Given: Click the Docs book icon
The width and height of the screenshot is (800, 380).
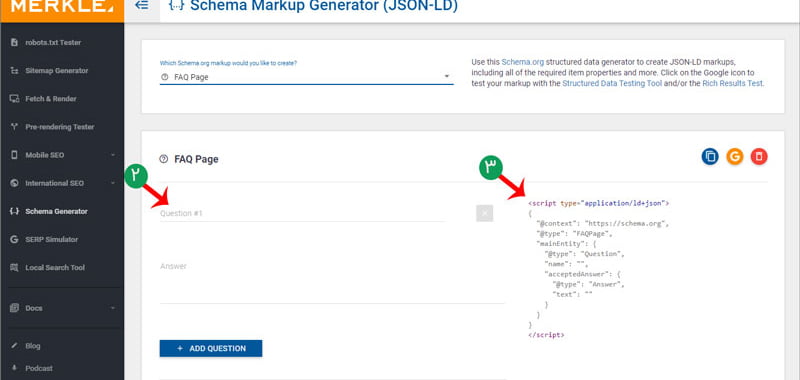Looking at the screenshot, I should point(14,308).
